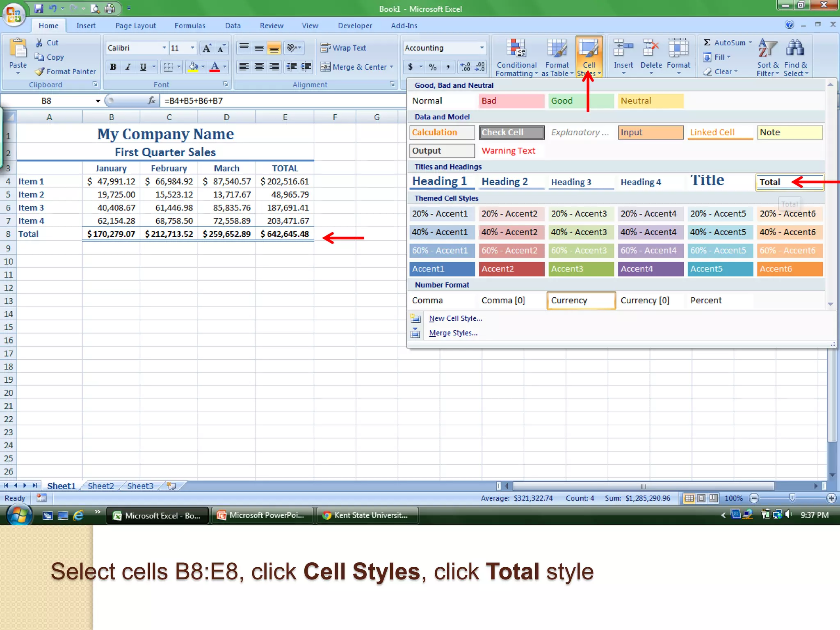840x630 pixels.
Task: Apply the Heading 1 cell style
Action: (442, 181)
